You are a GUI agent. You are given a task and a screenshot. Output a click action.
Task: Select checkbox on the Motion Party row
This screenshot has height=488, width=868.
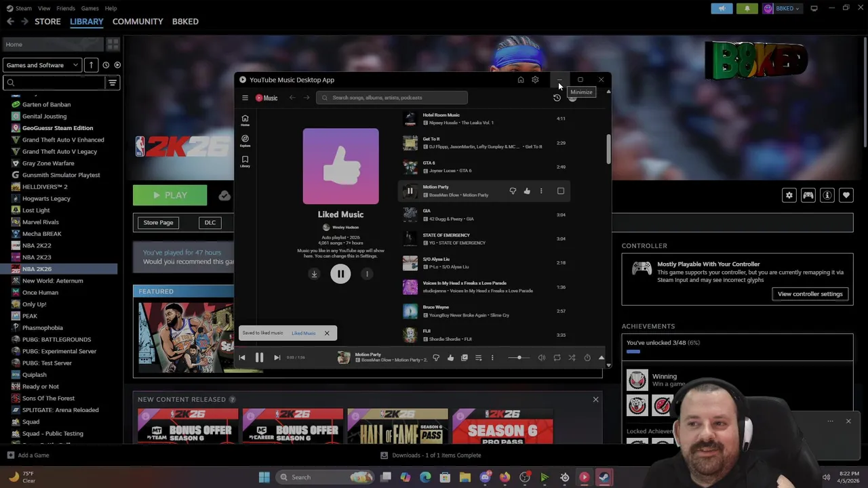coord(561,191)
